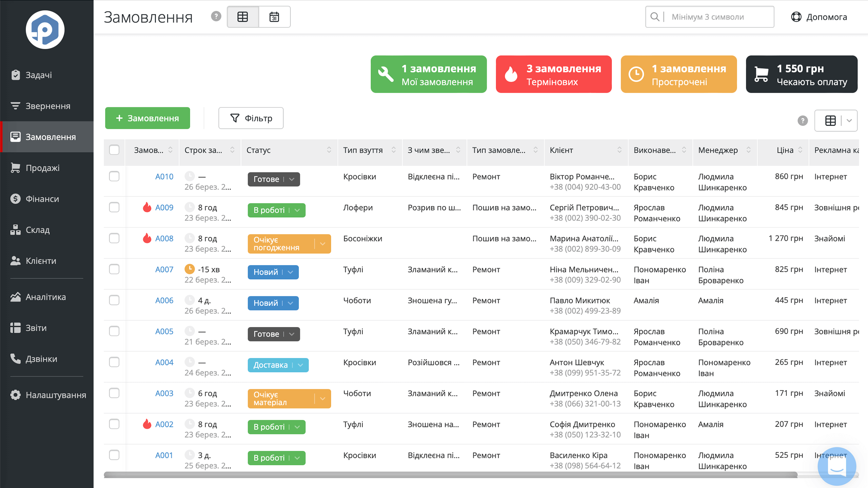Screen dimensions: 868x488
Task: Click the RemOnline logo in the sidebar
Action: coord(45,30)
